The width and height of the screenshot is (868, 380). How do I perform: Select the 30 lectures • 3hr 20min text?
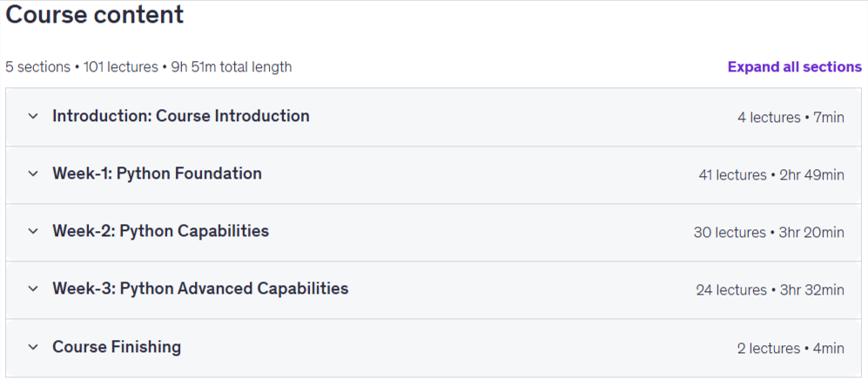tap(769, 233)
